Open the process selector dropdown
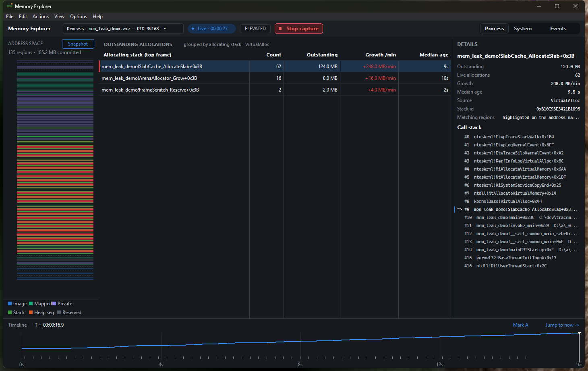This screenshot has height=371, width=588. (123, 29)
